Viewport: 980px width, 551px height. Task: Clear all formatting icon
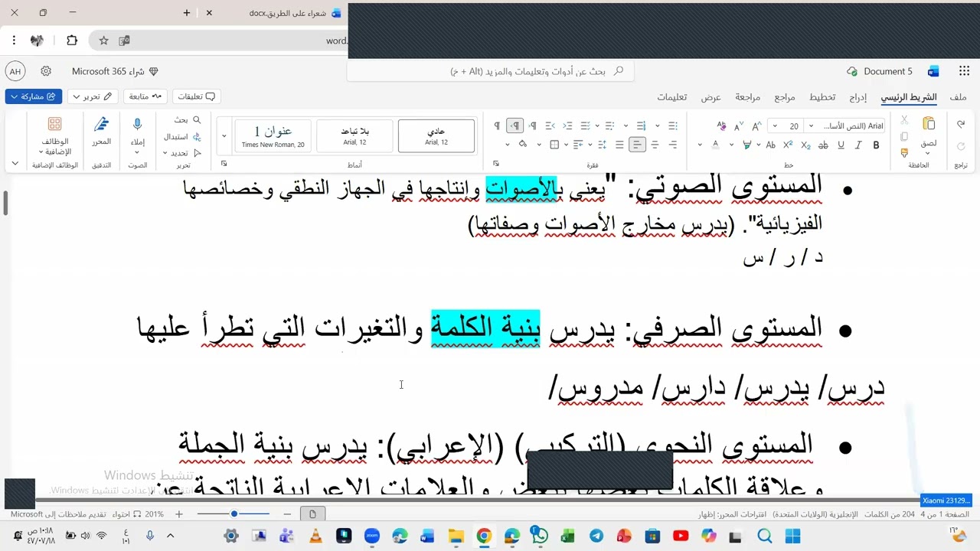(x=721, y=126)
